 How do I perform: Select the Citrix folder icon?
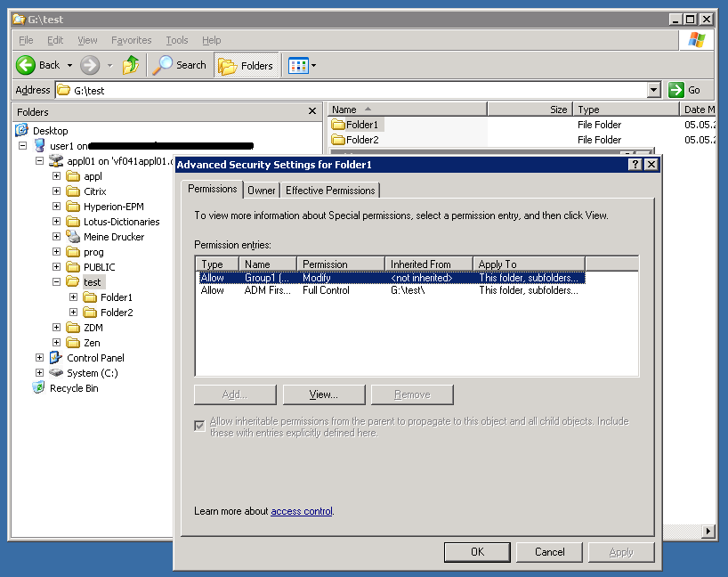tap(73, 191)
